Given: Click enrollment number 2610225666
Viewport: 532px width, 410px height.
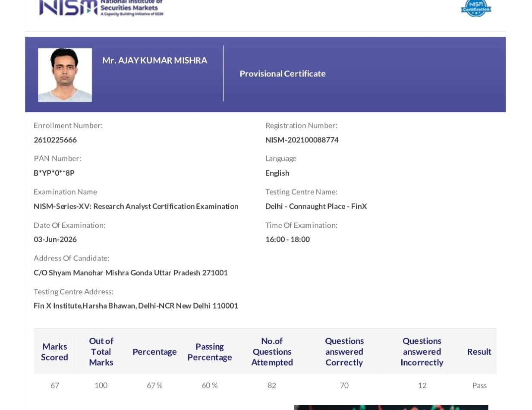Looking at the screenshot, I should (x=55, y=140).
